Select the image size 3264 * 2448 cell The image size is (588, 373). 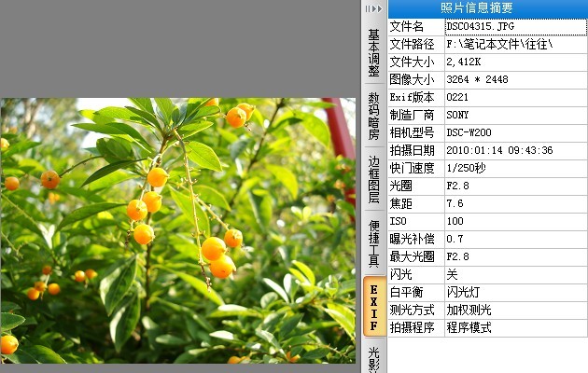(x=515, y=79)
